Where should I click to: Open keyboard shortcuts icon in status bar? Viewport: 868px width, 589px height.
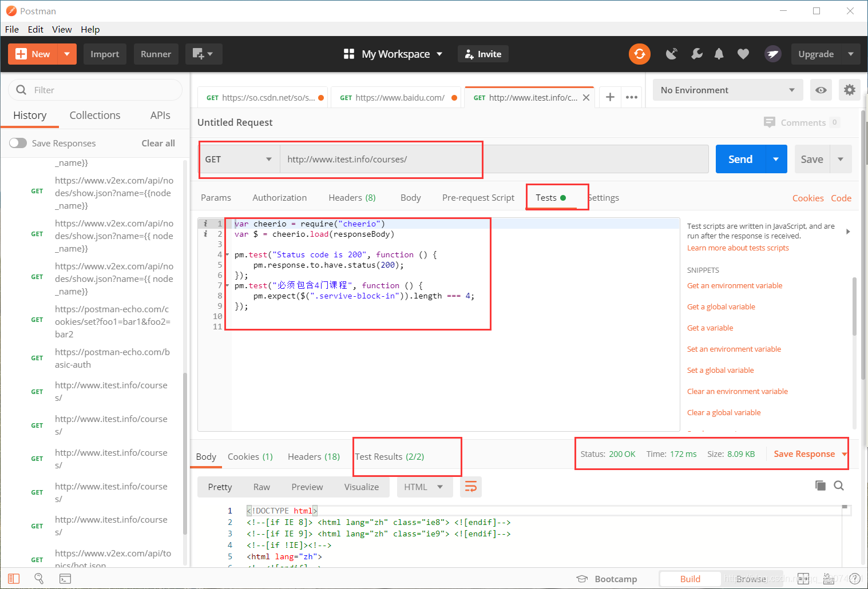(x=829, y=579)
